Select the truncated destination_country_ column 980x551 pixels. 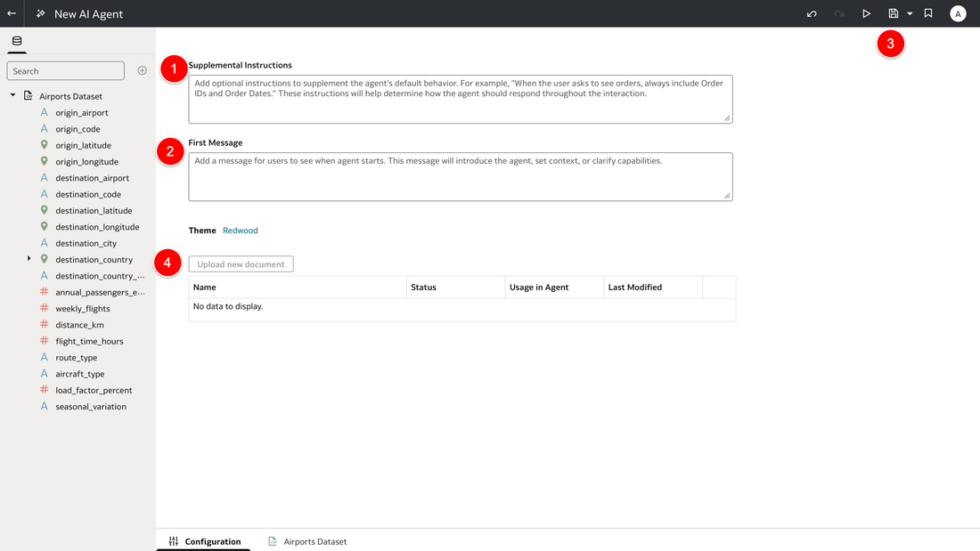click(100, 276)
